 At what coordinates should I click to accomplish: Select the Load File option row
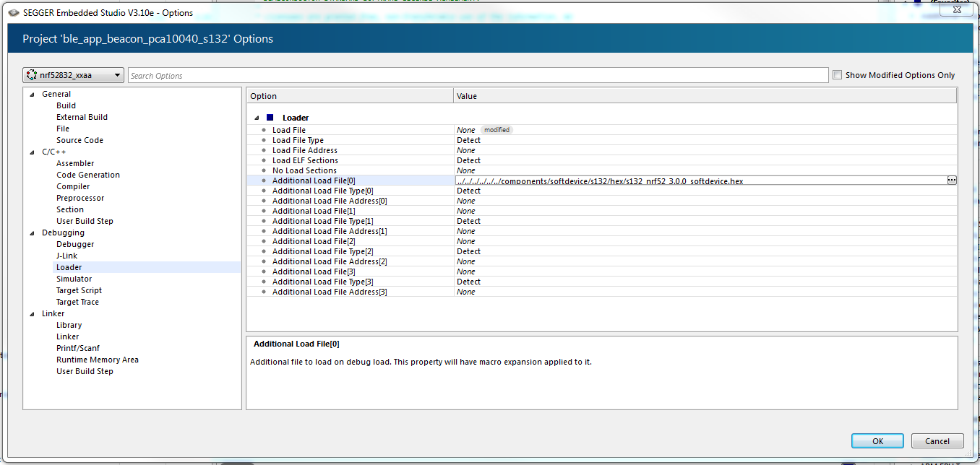point(601,130)
